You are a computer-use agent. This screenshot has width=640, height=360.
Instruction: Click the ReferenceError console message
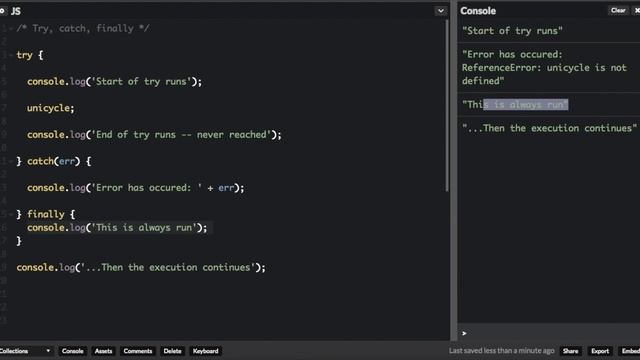click(x=544, y=68)
